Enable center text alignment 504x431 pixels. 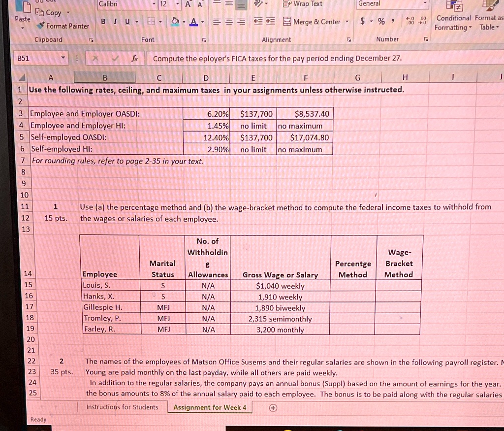(229, 21)
